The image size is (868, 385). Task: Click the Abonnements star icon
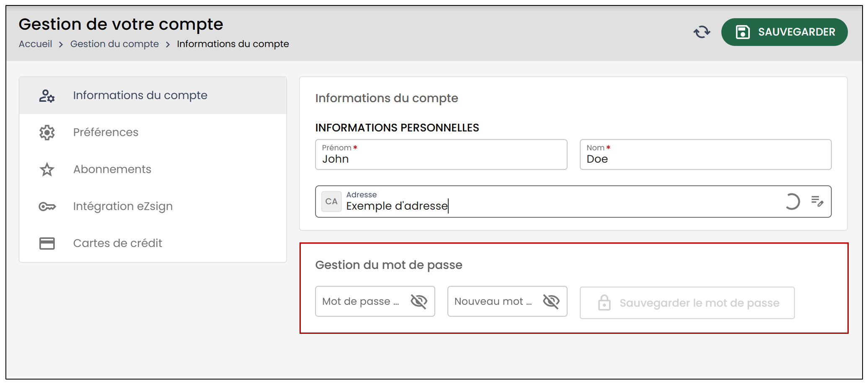(47, 169)
